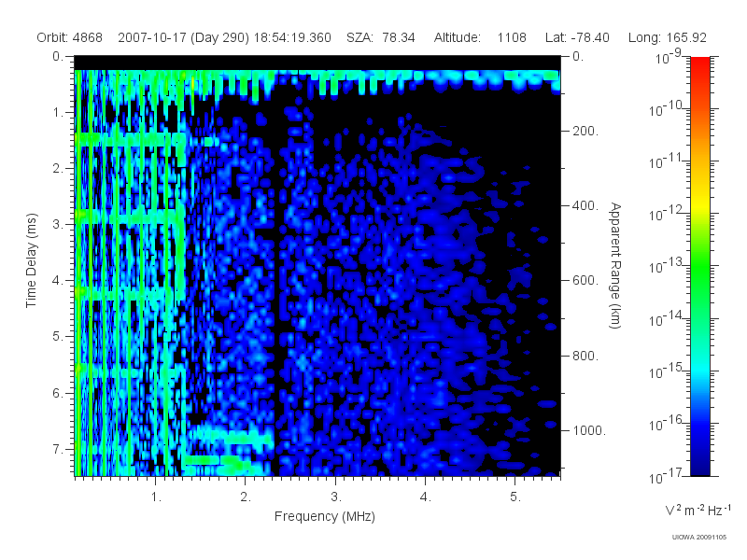Viewport: 747px width, 560px height.
Task: Click the 'Altitude: 1108' header value
Action: [480, 37]
